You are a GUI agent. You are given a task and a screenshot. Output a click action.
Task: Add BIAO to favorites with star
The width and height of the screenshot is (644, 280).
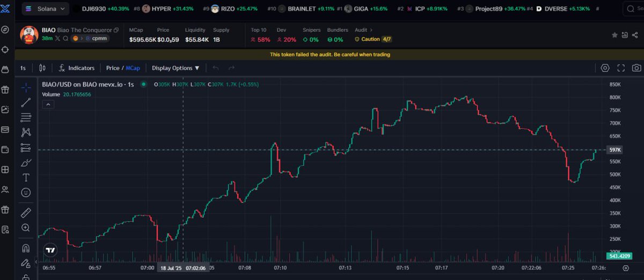[614, 35]
